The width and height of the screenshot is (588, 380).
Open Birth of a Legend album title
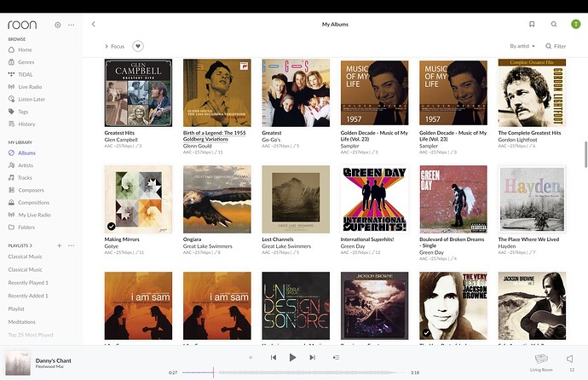click(x=214, y=135)
